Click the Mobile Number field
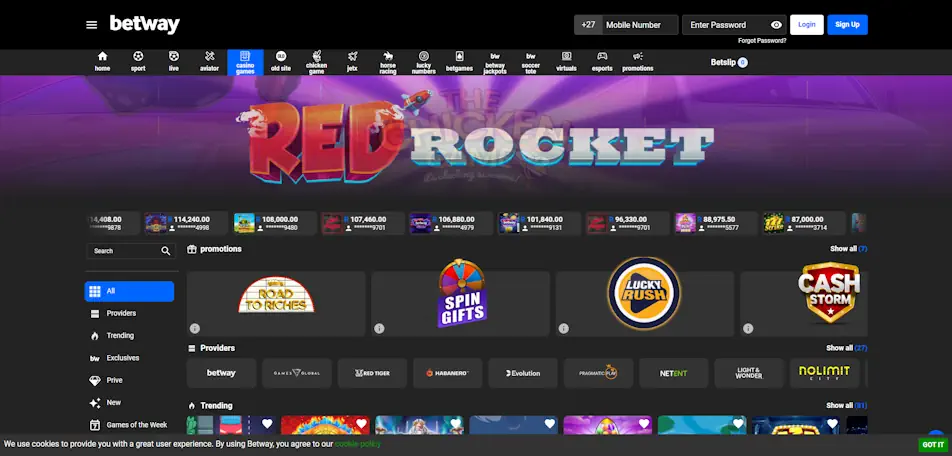Image resolution: width=952 pixels, height=456 pixels. click(x=640, y=25)
